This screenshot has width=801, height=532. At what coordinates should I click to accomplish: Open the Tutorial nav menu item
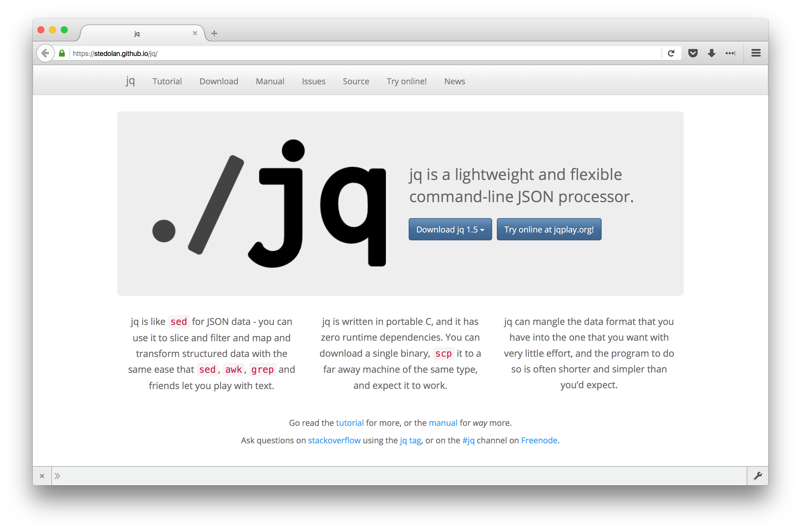pyautogui.click(x=167, y=81)
